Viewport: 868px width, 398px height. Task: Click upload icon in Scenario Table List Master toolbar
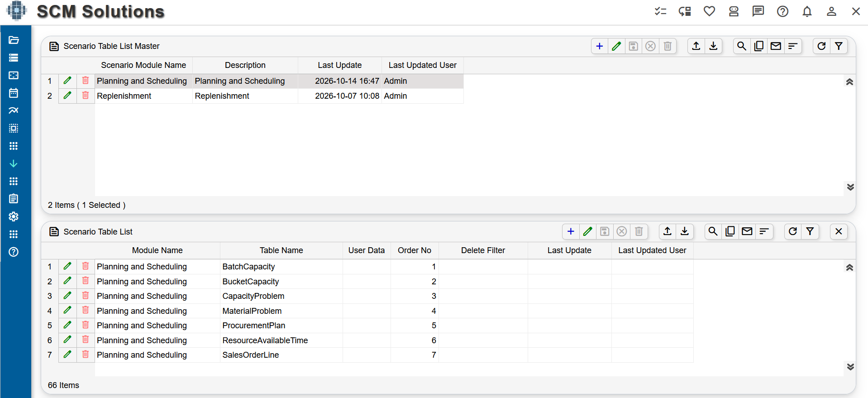click(x=696, y=46)
